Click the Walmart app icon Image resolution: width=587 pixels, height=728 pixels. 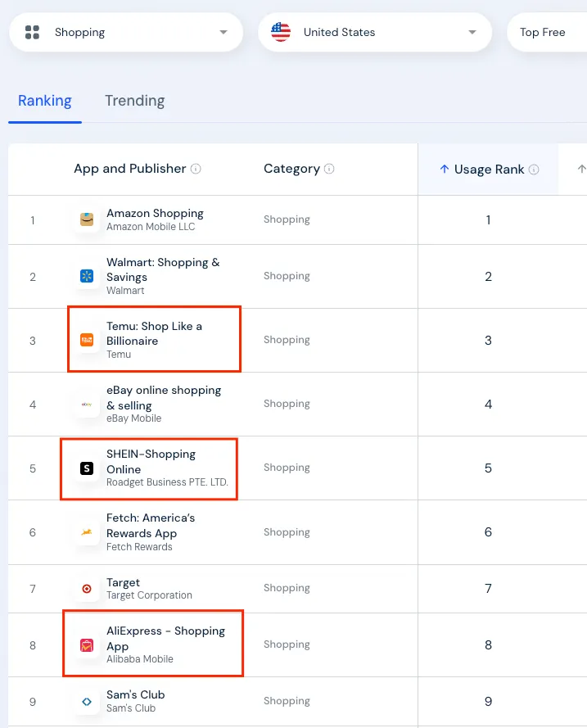87,276
